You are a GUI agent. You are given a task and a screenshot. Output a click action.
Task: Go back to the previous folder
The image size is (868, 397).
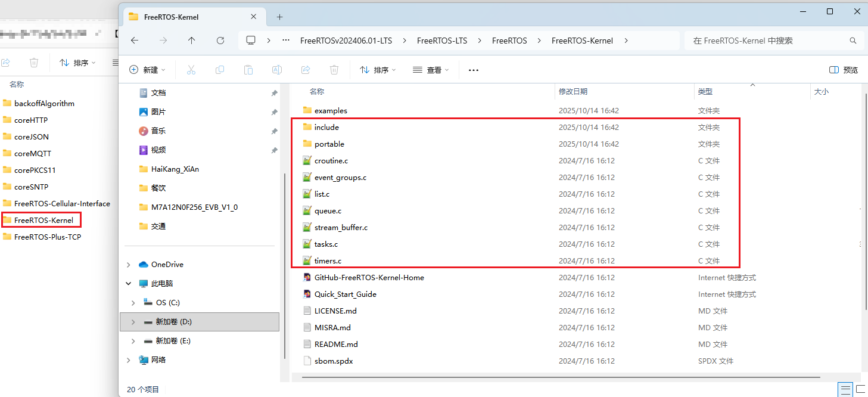pyautogui.click(x=135, y=41)
